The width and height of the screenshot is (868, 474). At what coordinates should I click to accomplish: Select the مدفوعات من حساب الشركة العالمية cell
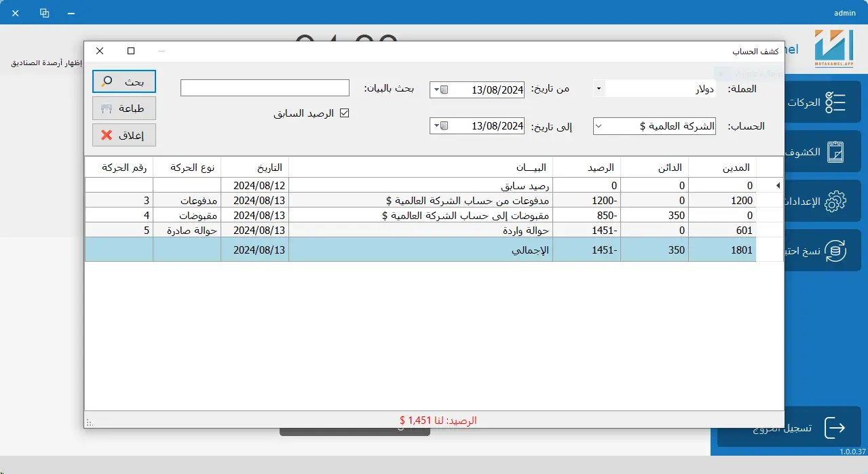(x=421, y=200)
